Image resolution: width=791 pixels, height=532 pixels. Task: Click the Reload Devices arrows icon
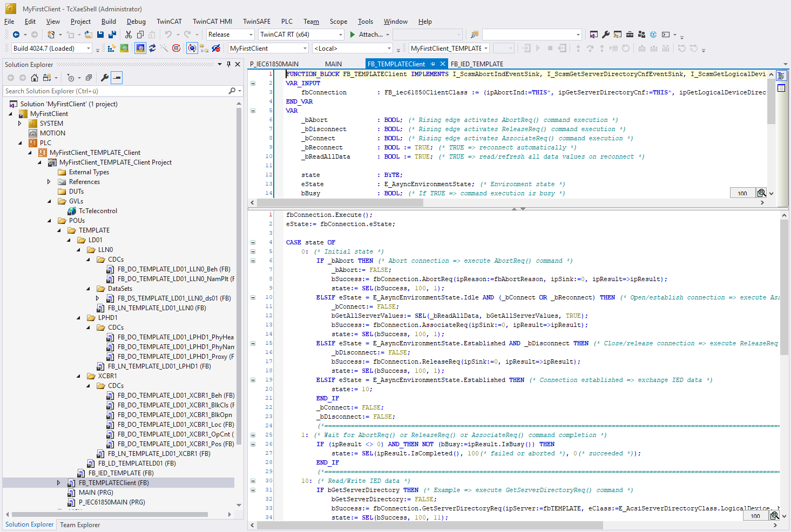tap(152, 48)
